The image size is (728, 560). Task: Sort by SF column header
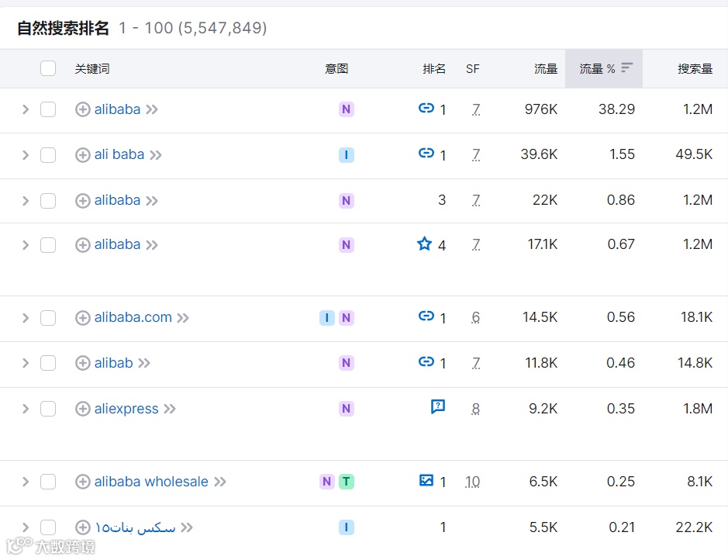coord(473,69)
